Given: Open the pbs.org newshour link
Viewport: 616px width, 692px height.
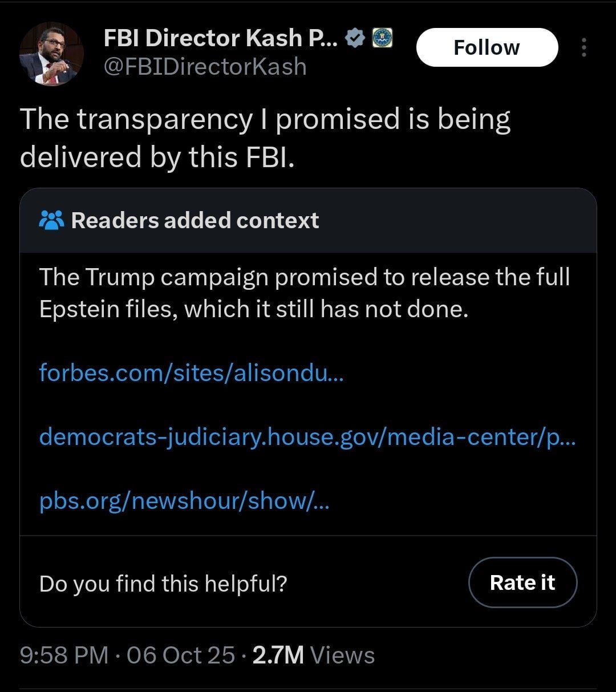Looking at the screenshot, I should point(184,501).
